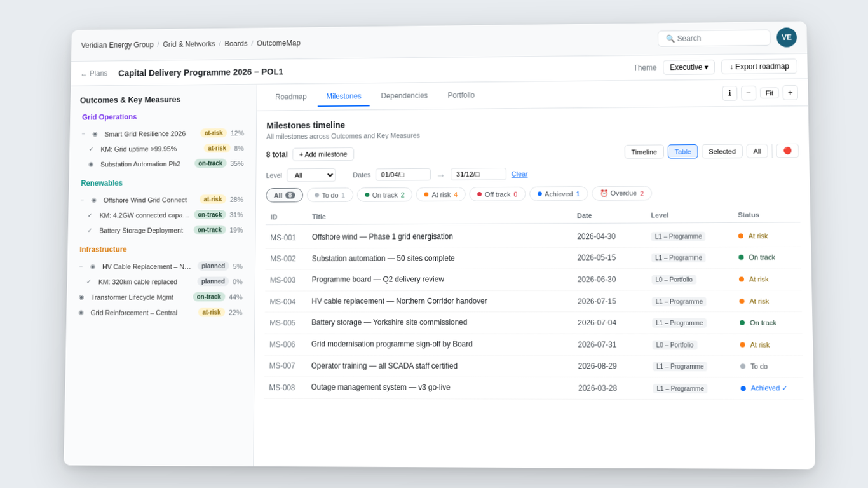Open the VE account avatar

(x=787, y=37)
